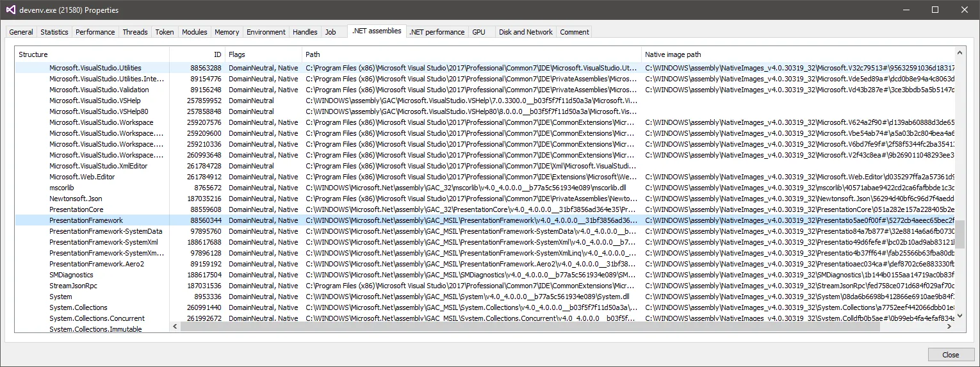Select the Microsoft.VisualStudio.Workspace row
The width and height of the screenshot is (980, 367).
click(485, 122)
